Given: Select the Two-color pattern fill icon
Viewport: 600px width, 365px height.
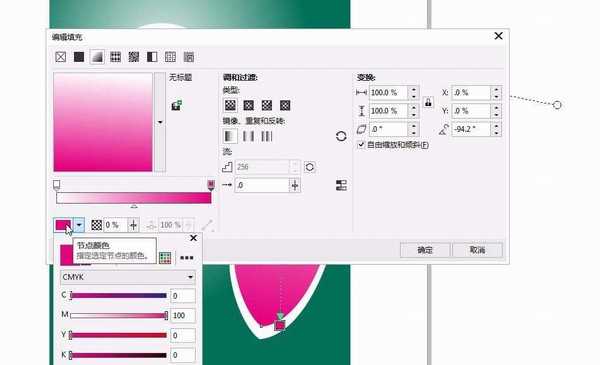Looking at the screenshot, I should pos(152,57).
